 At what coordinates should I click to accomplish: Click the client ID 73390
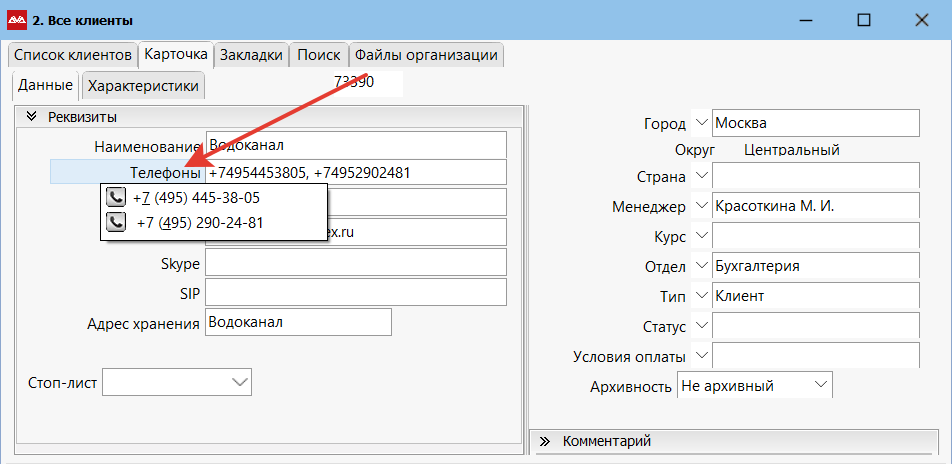pyautogui.click(x=354, y=82)
